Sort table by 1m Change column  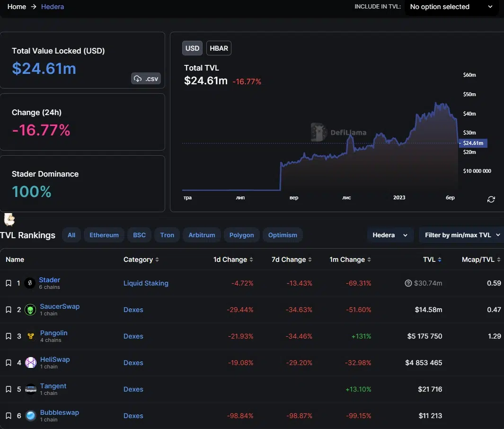(x=350, y=259)
